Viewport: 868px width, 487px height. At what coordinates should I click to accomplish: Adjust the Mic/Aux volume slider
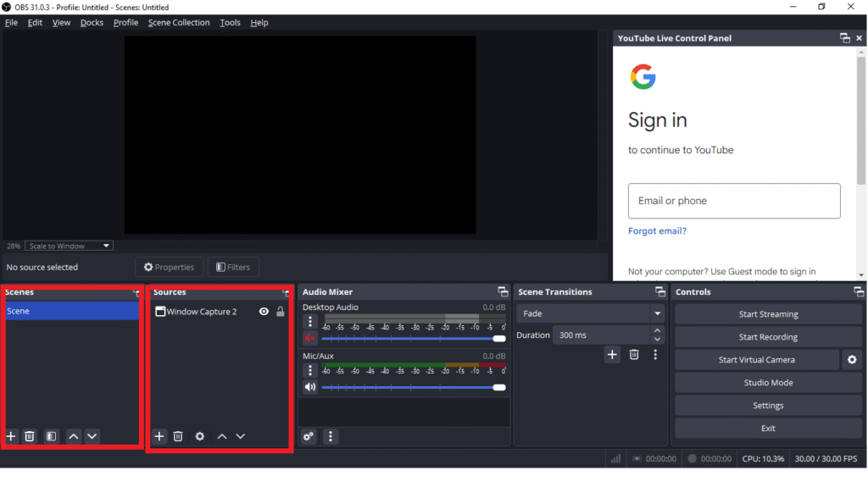click(x=414, y=387)
